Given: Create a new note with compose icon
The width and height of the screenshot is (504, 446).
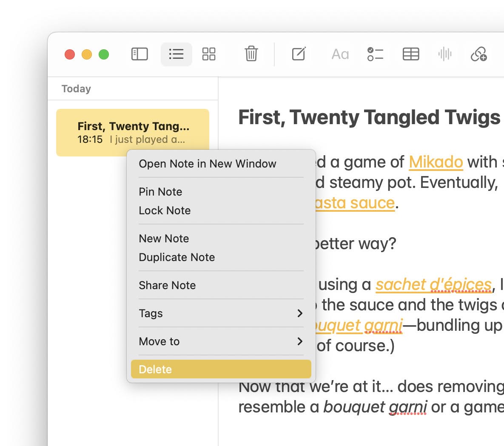Looking at the screenshot, I should point(299,53).
